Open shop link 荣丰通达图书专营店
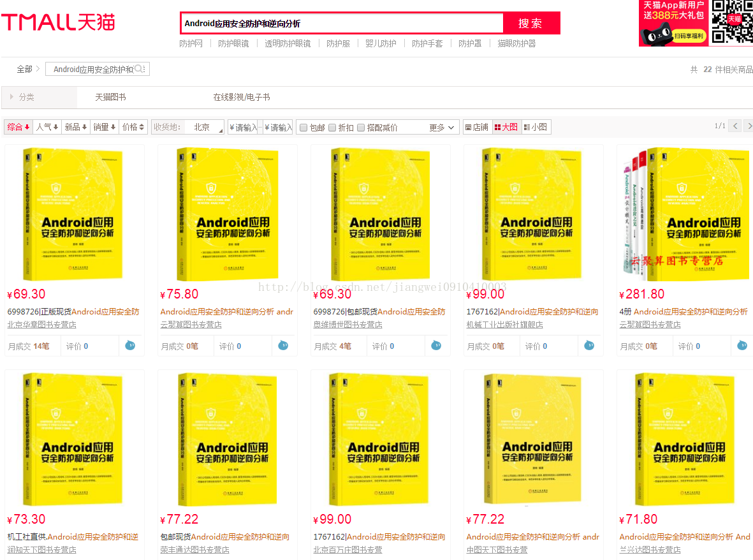753x560 pixels. [x=194, y=549]
